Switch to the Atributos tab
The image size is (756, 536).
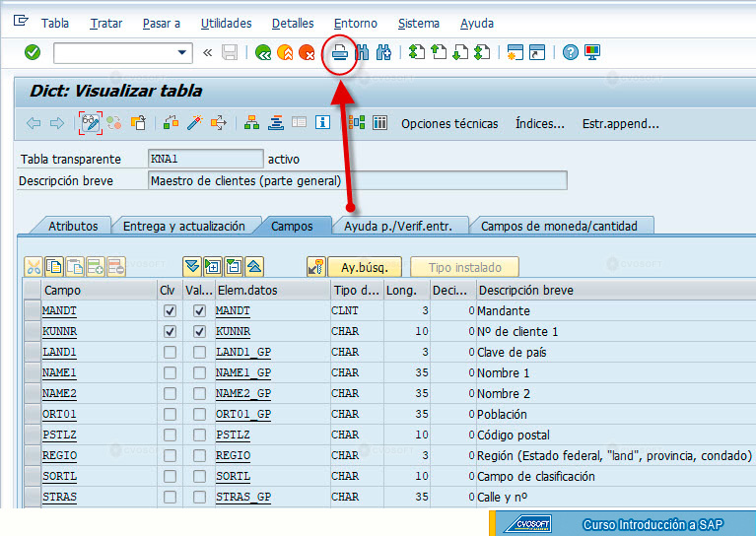[x=73, y=226]
